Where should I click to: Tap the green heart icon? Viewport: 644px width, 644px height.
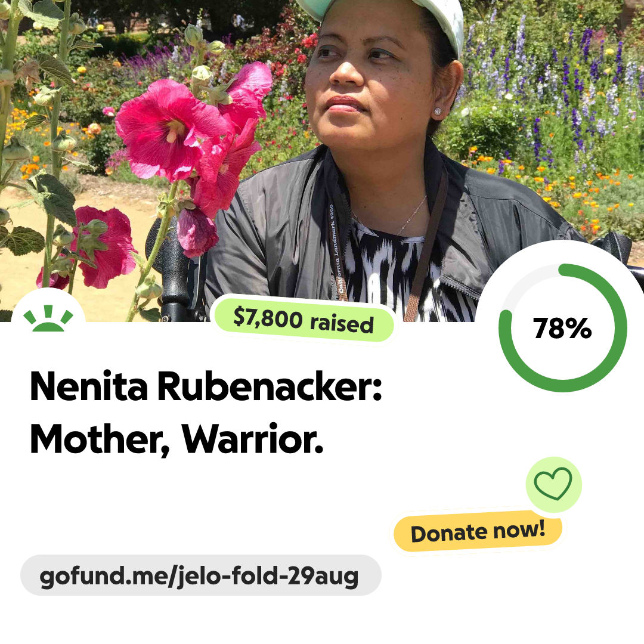pos(553,484)
